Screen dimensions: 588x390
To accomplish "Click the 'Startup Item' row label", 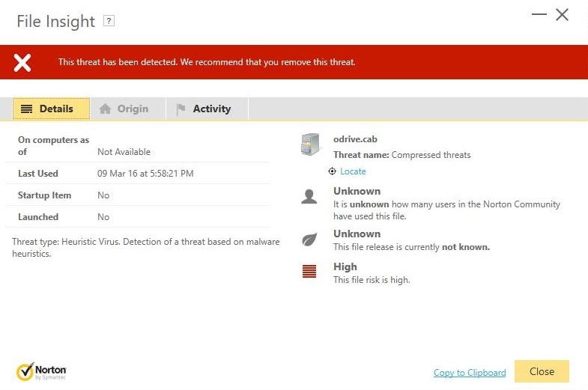I will pos(44,195).
